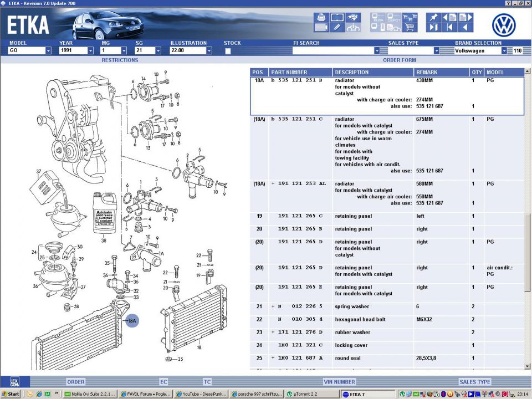This screenshot has width=532, height=399.
Task: Click the scroll down arrow of parts list
Action: [x=527, y=366]
